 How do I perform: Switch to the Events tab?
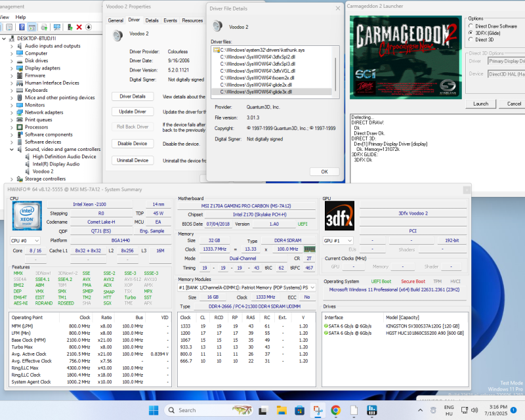[x=170, y=20]
